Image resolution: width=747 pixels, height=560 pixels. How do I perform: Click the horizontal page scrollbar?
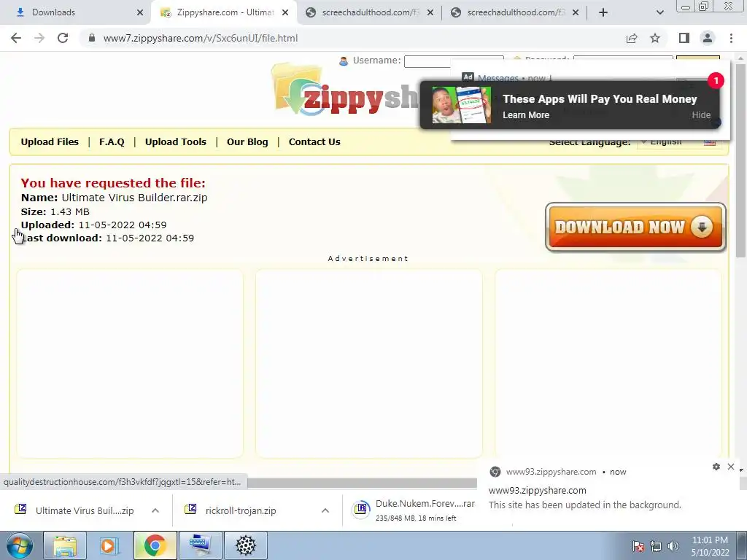(362, 483)
